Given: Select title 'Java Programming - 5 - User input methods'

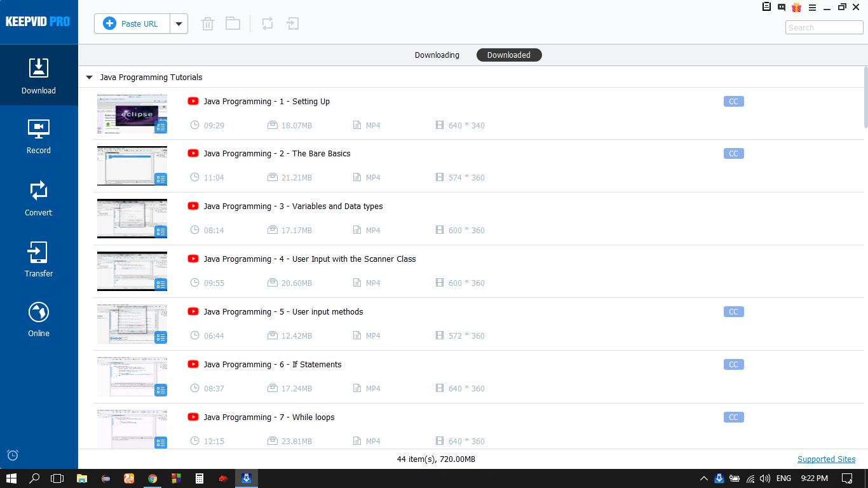Looking at the screenshot, I should 283,312.
